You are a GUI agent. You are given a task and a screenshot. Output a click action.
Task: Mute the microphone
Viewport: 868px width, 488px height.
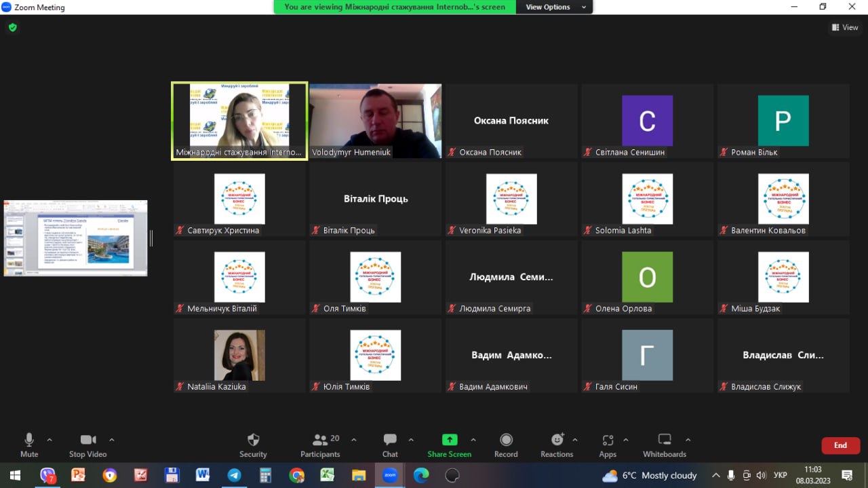click(x=29, y=440)
